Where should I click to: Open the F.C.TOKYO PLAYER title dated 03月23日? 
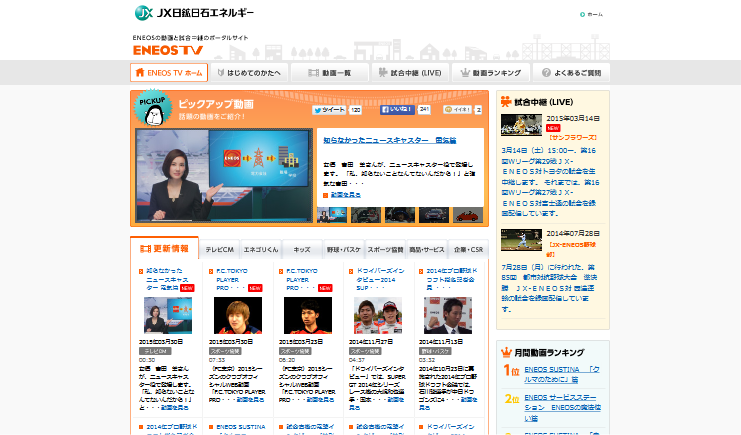302,279
